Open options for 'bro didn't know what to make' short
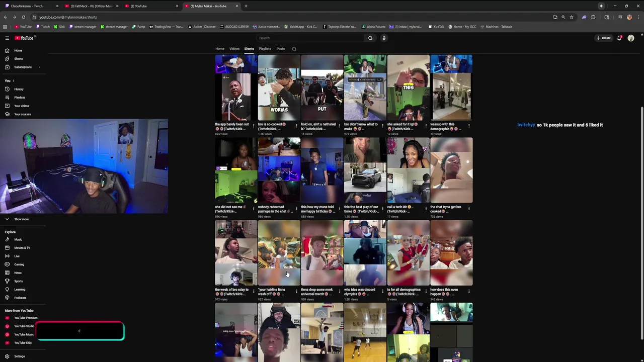 [383, 126]
